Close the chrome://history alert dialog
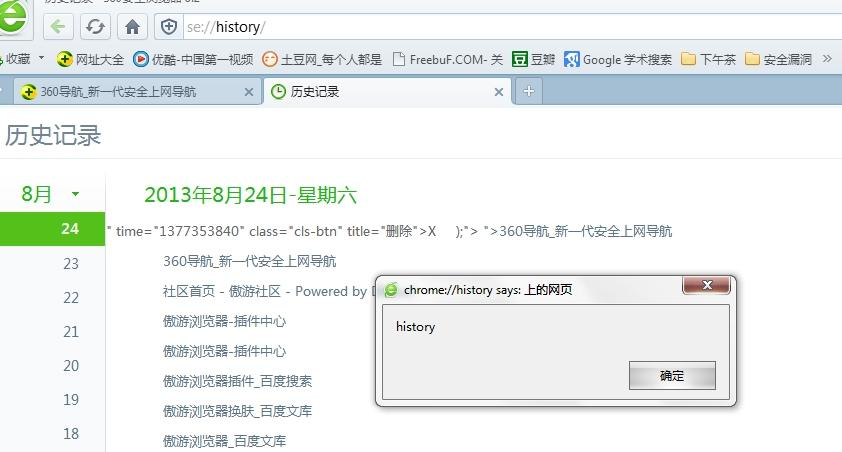This screenshot has height=452, width=842. coord(706,285)
